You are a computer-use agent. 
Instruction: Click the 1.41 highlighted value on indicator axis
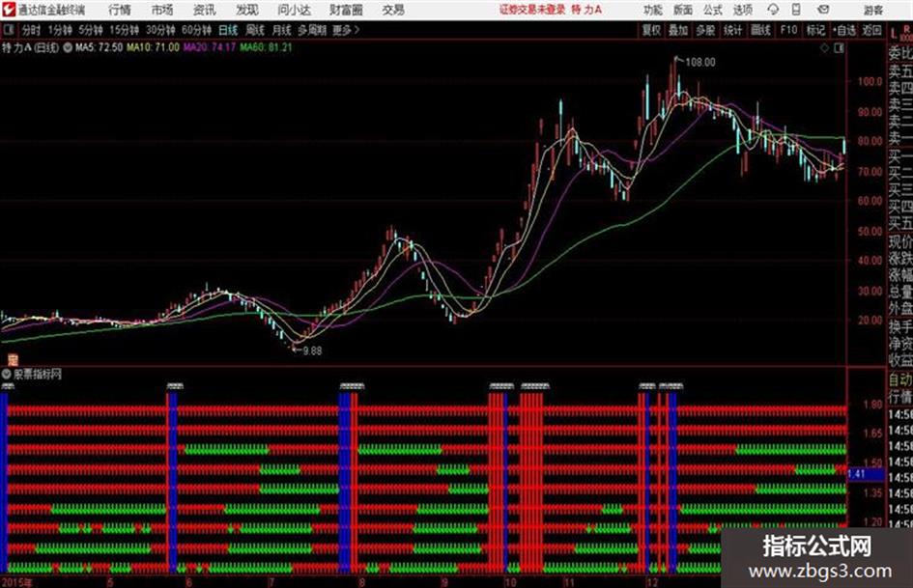pyautogui.click(x=857, y=474)
